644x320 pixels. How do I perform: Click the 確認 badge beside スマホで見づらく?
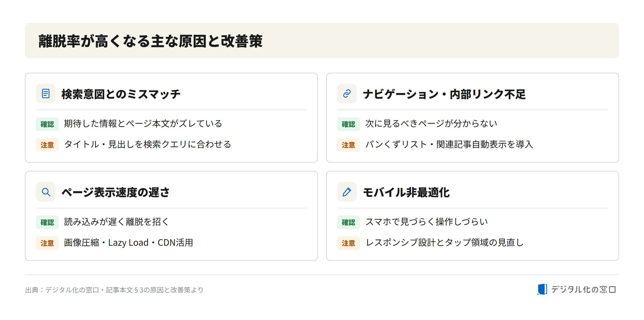[348, 222]
